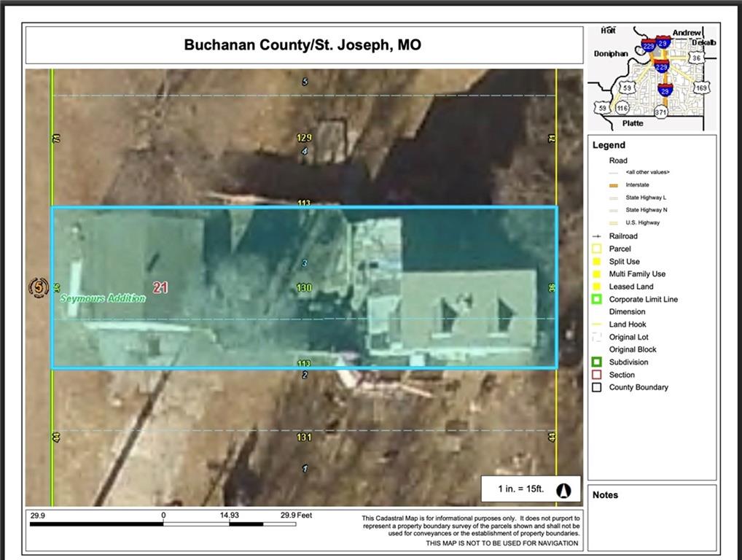This screenshot has width=742, height=560.
Task: Click the Parcel legend square icon
Action: click(x=597, y=249)
